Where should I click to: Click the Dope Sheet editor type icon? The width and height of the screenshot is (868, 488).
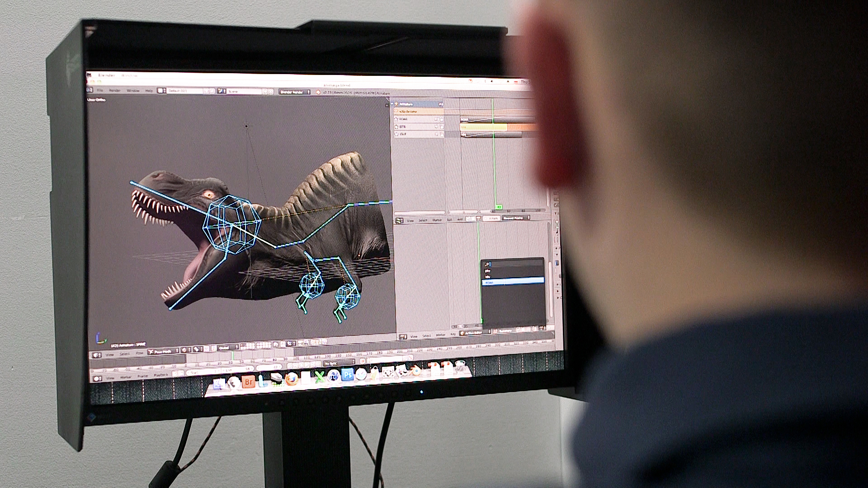coord(402,337)
